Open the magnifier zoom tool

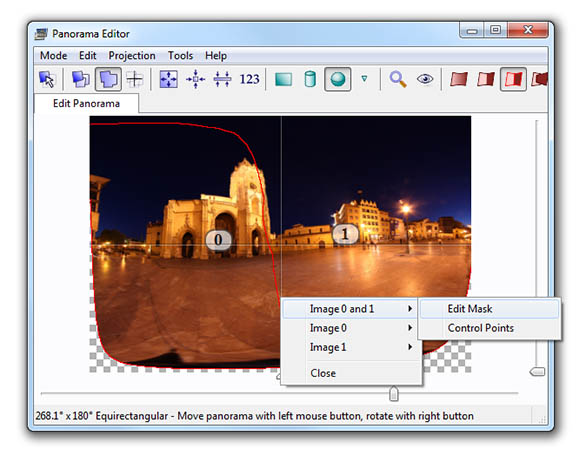398,79
